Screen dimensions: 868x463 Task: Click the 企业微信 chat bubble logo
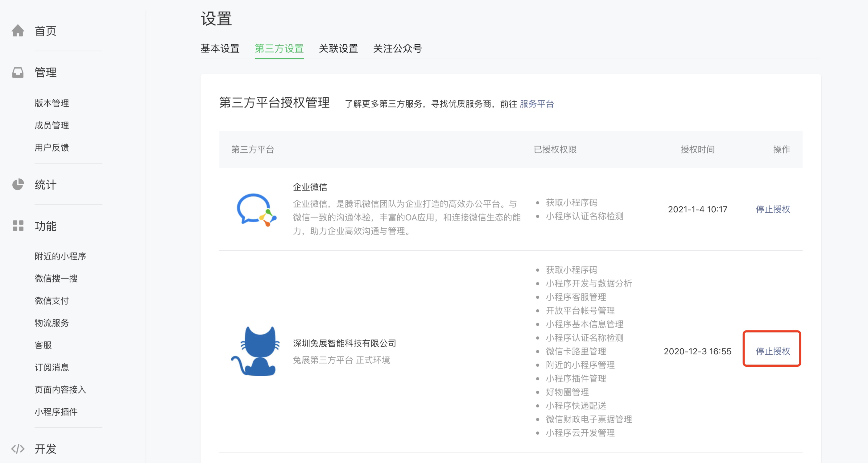256,210
